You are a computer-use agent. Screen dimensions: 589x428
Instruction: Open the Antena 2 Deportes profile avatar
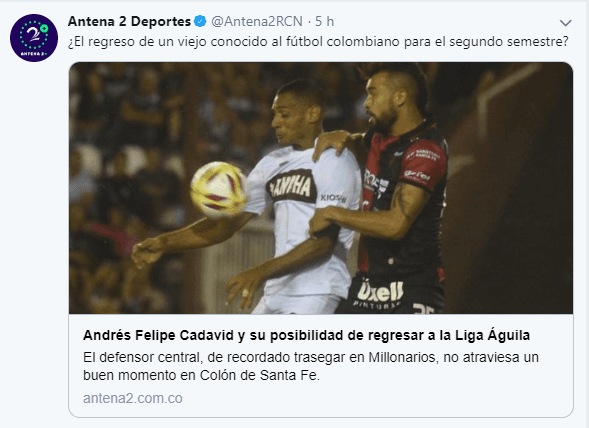[x=34, y=38]
